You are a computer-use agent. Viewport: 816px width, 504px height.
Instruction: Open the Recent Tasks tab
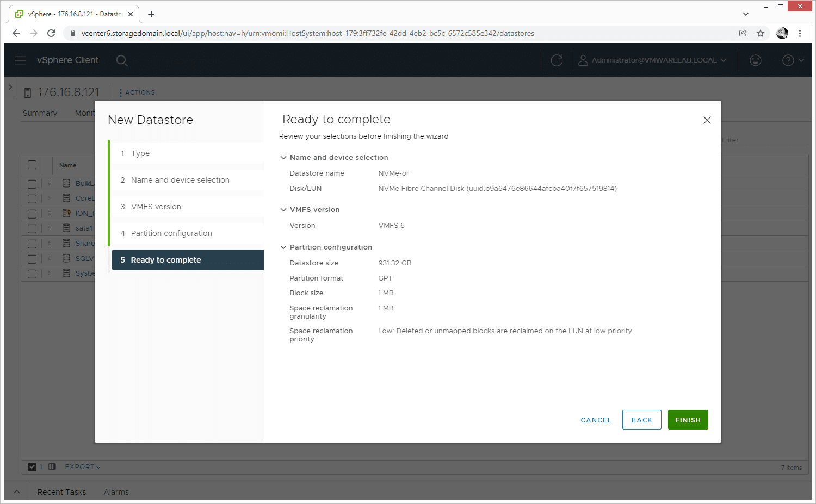click(61, 492)
